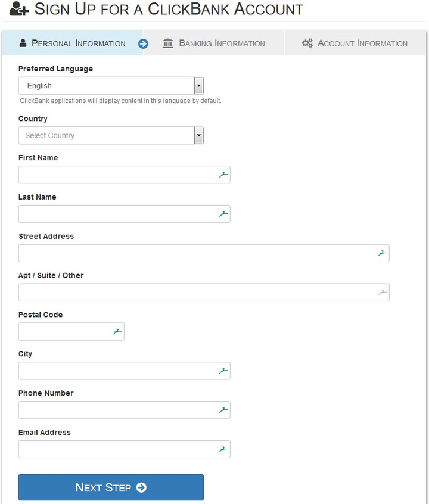The width and height of the screenshot is (429, 504).
Task: Focus the Last Name input
Action: (x=124, y=214)
